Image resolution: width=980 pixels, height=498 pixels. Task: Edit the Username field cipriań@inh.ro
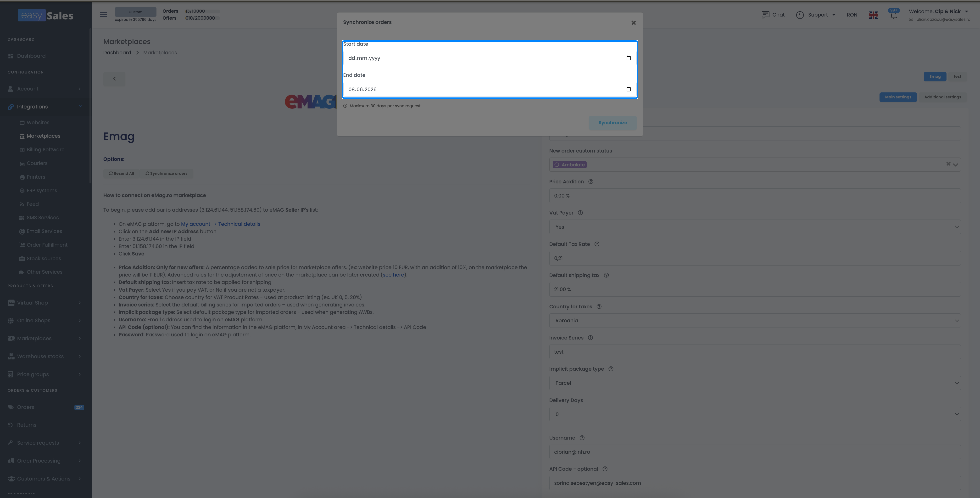755,452
